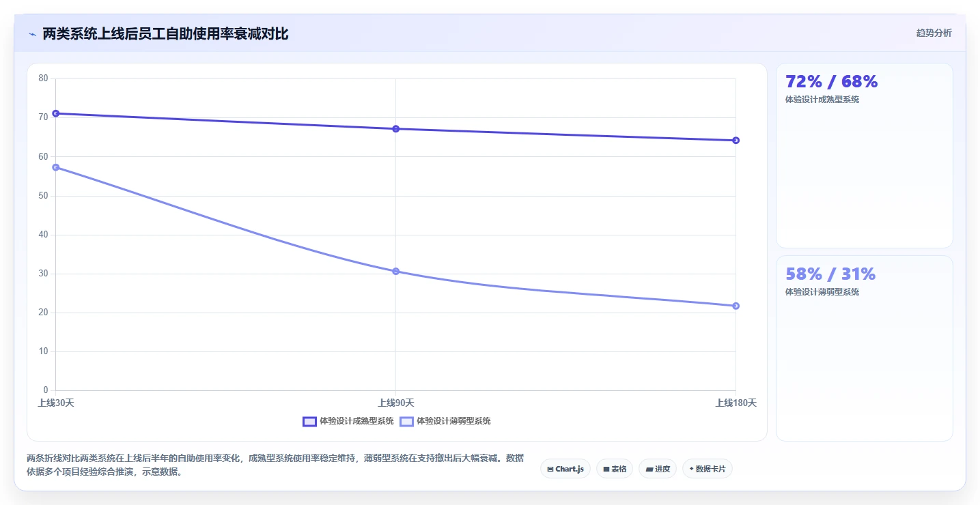Click the light purple legend color box
Screen dimensions: 980x505
[x=407, y=421]
